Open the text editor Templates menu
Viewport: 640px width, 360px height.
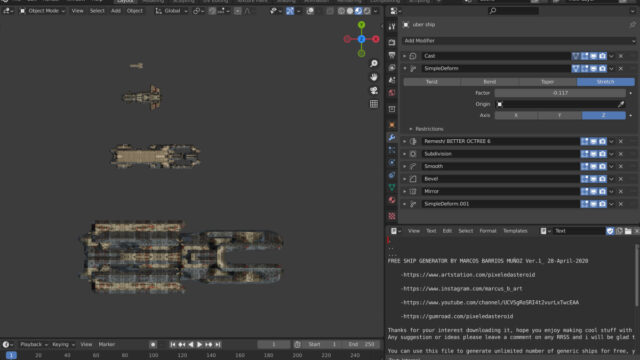pyautogui.click(x=515, y=231)
